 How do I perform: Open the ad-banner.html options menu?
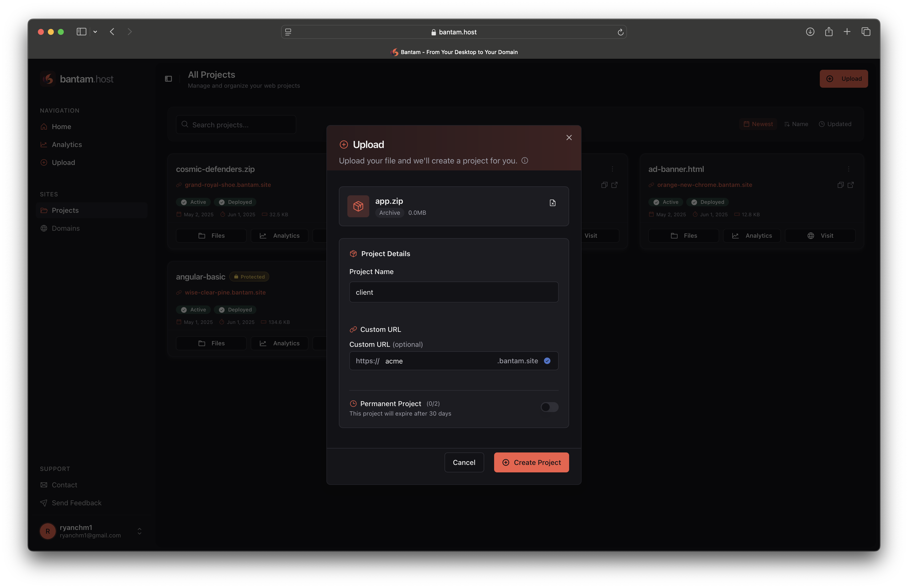pyautogui.click(x=848, y=169)
